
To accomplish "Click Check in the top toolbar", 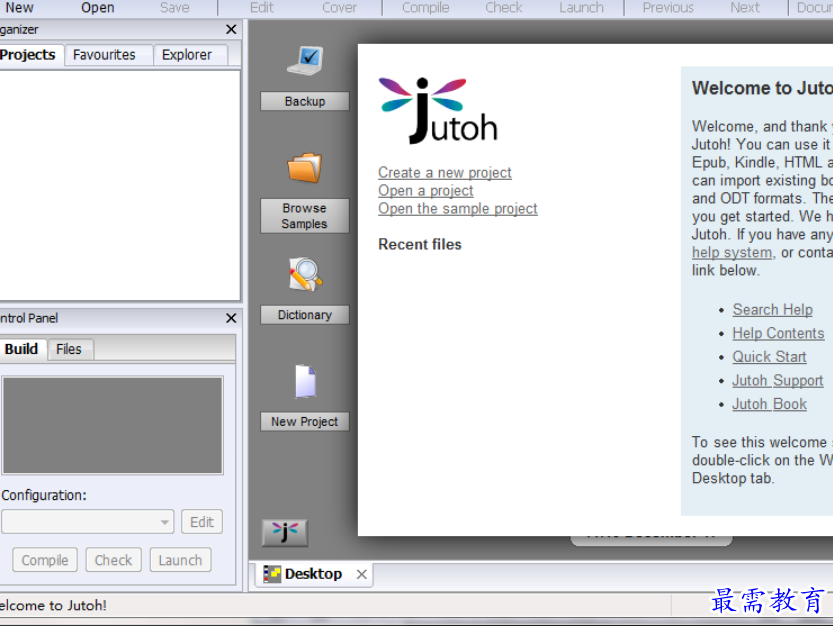I will 504,8.
